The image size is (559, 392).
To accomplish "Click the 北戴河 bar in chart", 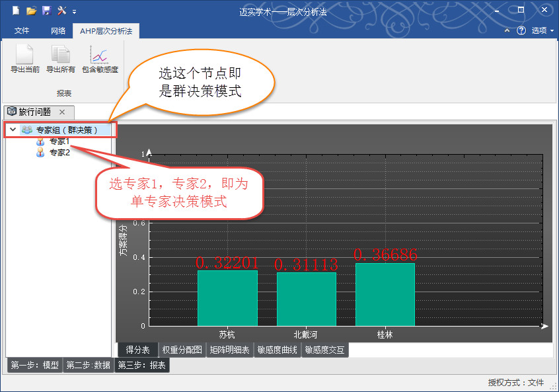I will tap(307, 299).
